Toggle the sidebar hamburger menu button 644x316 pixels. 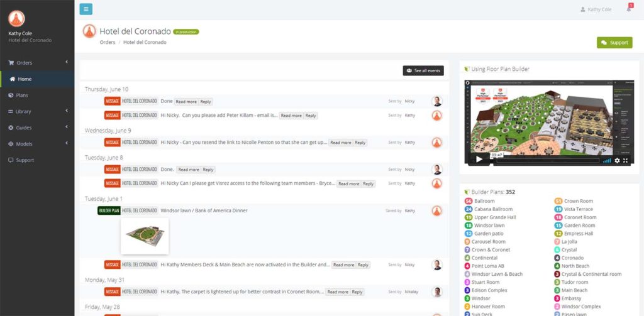[86, 9]
